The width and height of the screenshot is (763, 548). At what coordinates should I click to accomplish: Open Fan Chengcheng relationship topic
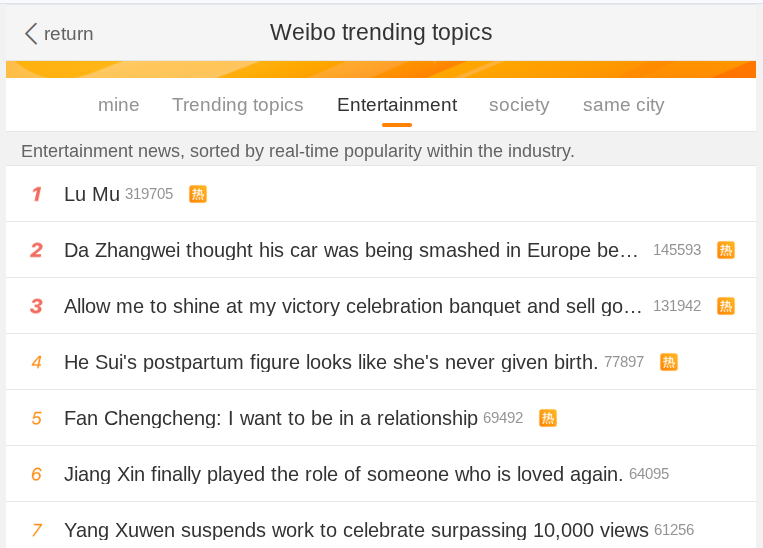pos(271,418)
